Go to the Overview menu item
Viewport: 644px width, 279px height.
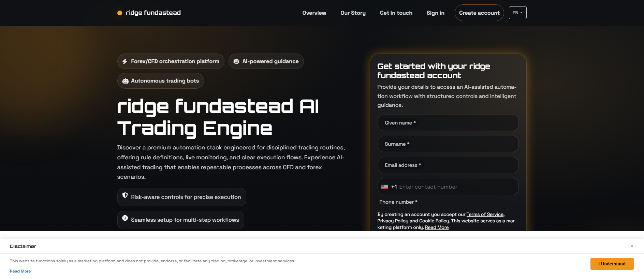[x=314, y=13]
